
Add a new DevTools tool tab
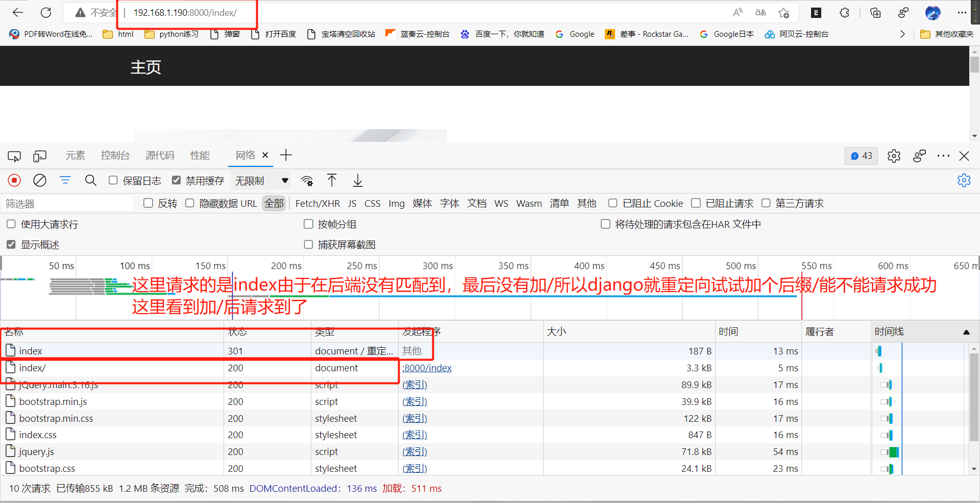[286, 155]
